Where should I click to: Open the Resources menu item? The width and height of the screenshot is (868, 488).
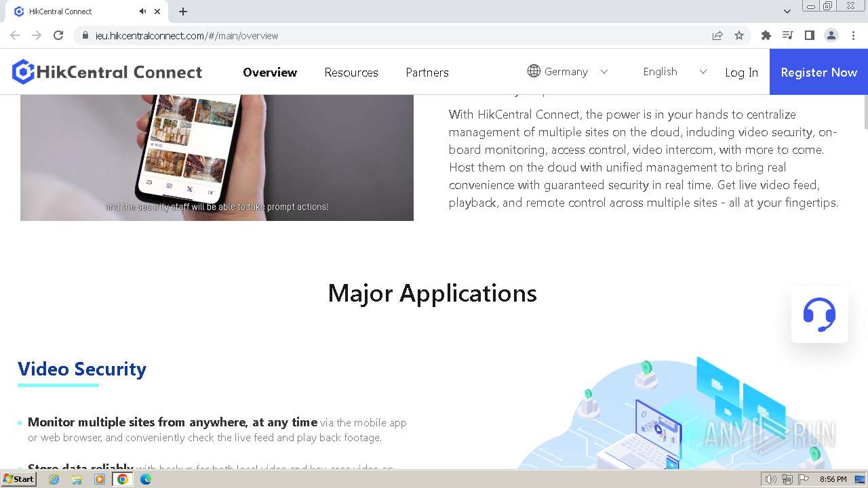click(x=351, y=73)
